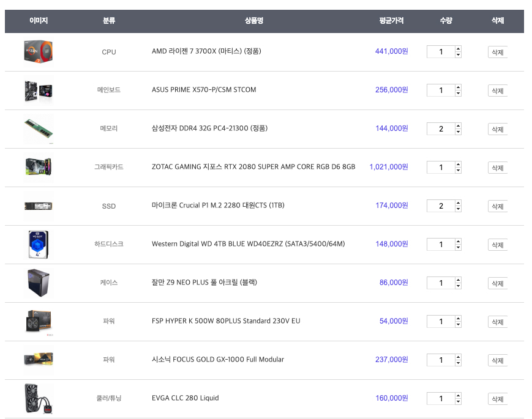Select the 1,021,000원 graphics card price
The height and width of the screenshot is (419, 532).
click(389, 167)
